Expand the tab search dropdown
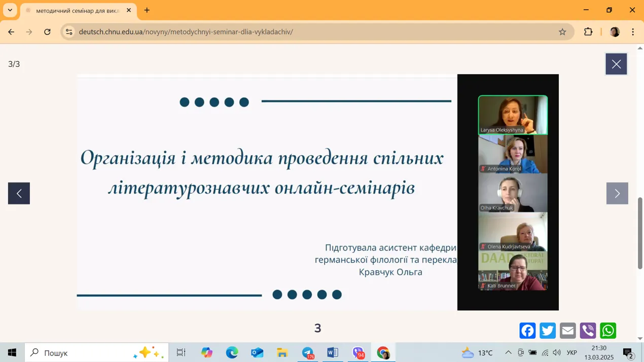Image resolution: width=644 pixels, height=362 pixels. [x=10, y=10]
